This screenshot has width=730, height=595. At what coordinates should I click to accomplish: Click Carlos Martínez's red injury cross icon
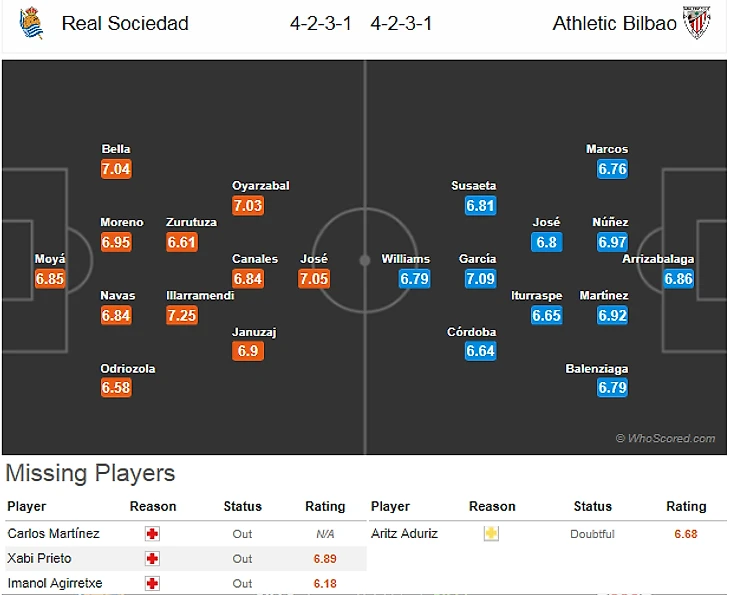pos(152,534)
